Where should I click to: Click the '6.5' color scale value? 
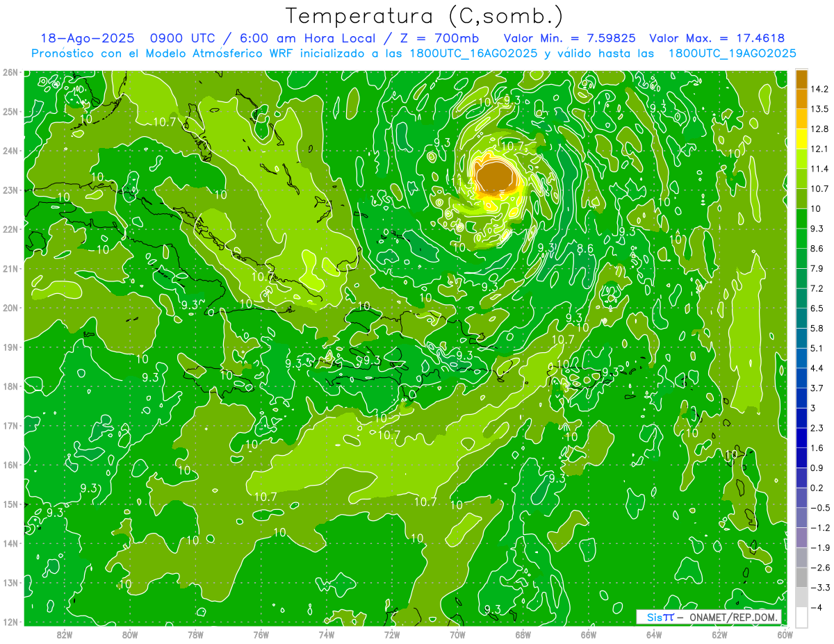point(817,308)
